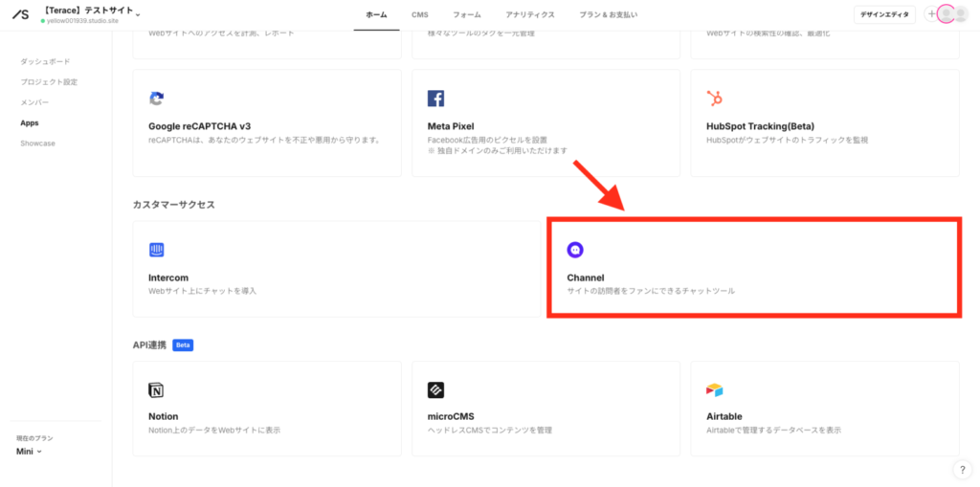980x487 pixels.
Task: Expand the Mini plan dropdown
Action: tap(39, 452)
